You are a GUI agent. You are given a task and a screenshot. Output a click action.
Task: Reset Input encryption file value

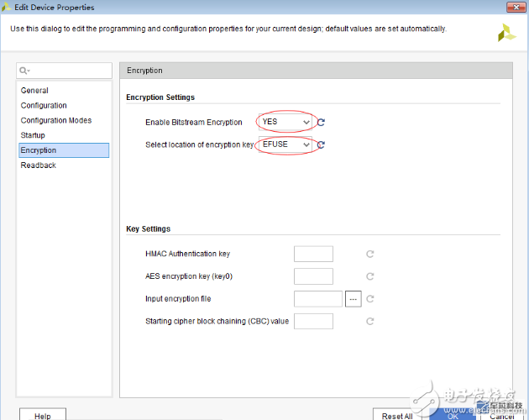[x=369, y=298]
